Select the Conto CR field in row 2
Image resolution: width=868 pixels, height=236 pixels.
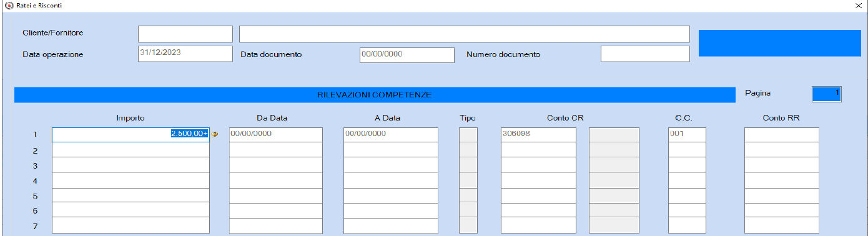(538, 150)
